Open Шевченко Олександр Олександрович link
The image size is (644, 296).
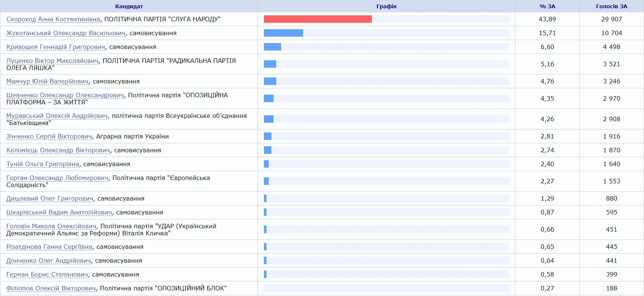65,95
